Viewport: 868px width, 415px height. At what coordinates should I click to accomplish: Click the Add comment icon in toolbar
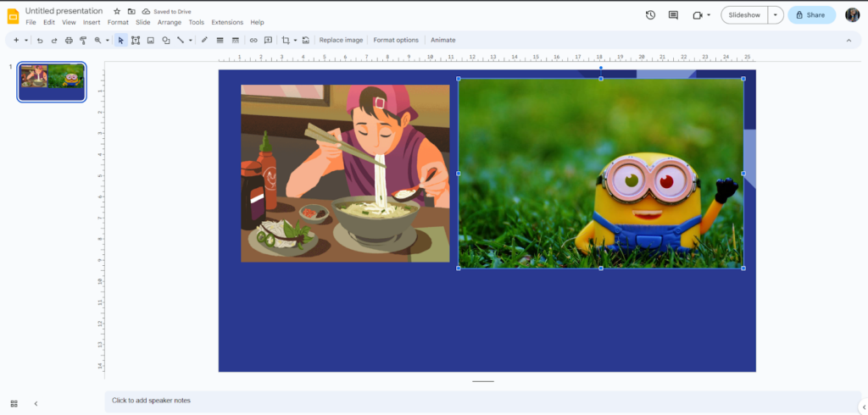tap(268, 40)
